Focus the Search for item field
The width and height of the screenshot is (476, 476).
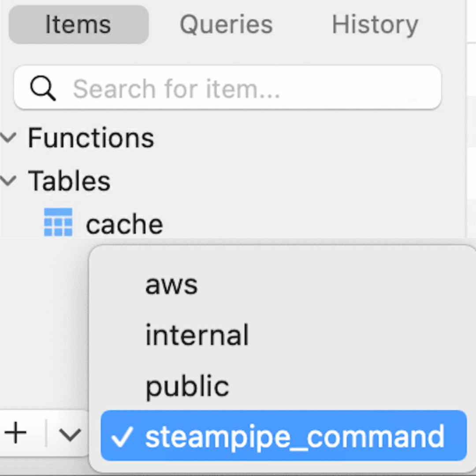[227, 88]
